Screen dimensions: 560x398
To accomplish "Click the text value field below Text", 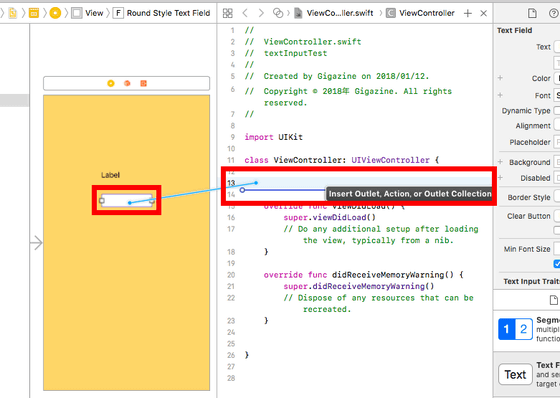I will (x=557, y=63).
